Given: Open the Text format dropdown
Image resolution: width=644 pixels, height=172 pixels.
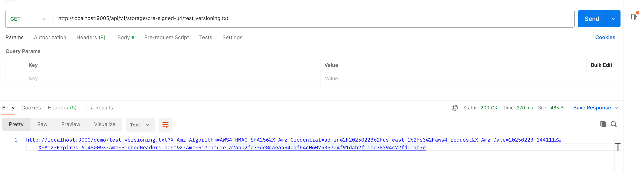Looking at the screenshot, I should (x=140, y=125).
